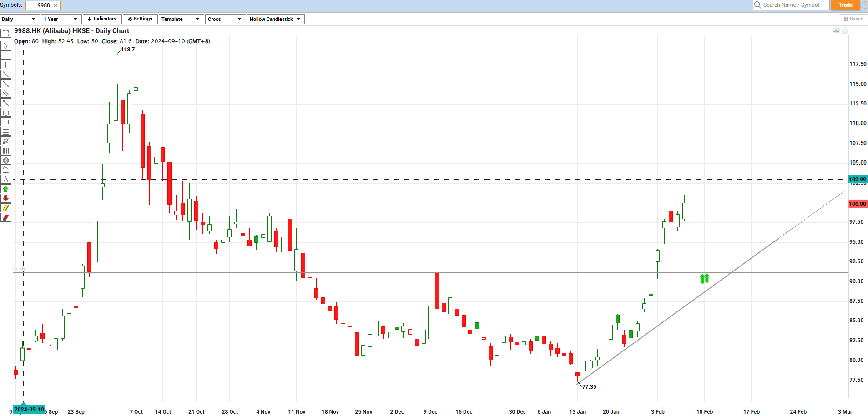868x416 pixels.
Task: Select the green up arrow marker tool
Action: point(6,189)
